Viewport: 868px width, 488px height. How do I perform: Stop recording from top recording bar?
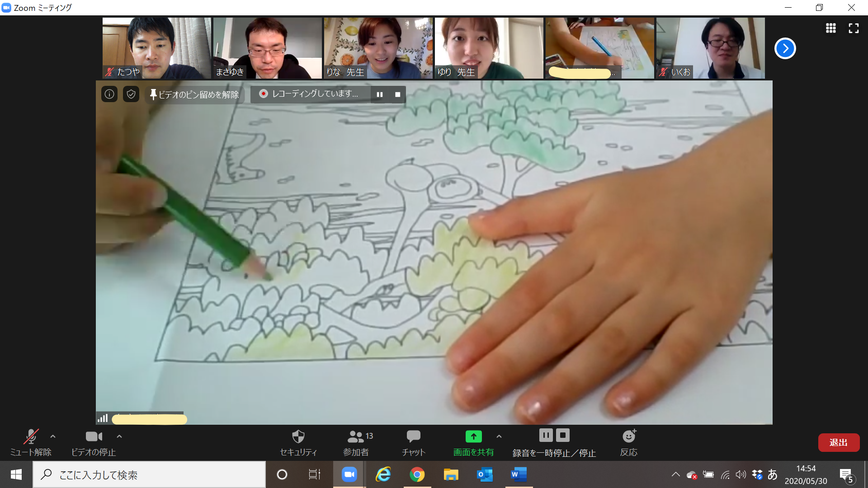click(397, 94)
